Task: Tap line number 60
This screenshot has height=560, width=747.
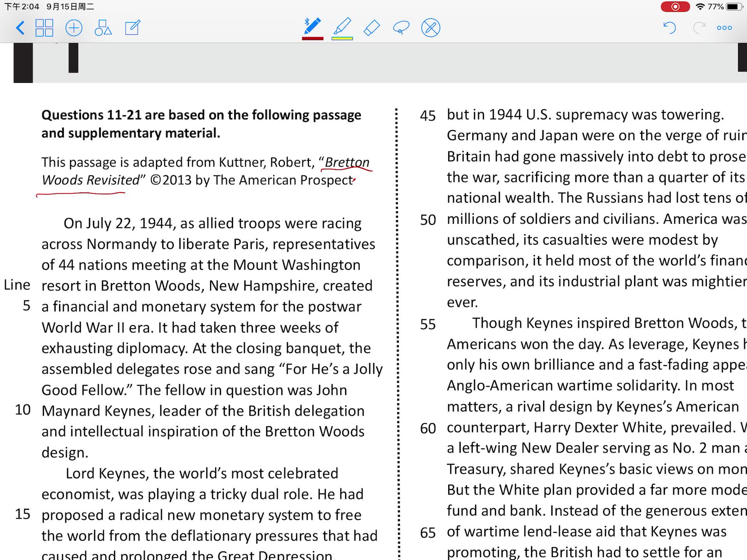Action: (x=428, y=429)
